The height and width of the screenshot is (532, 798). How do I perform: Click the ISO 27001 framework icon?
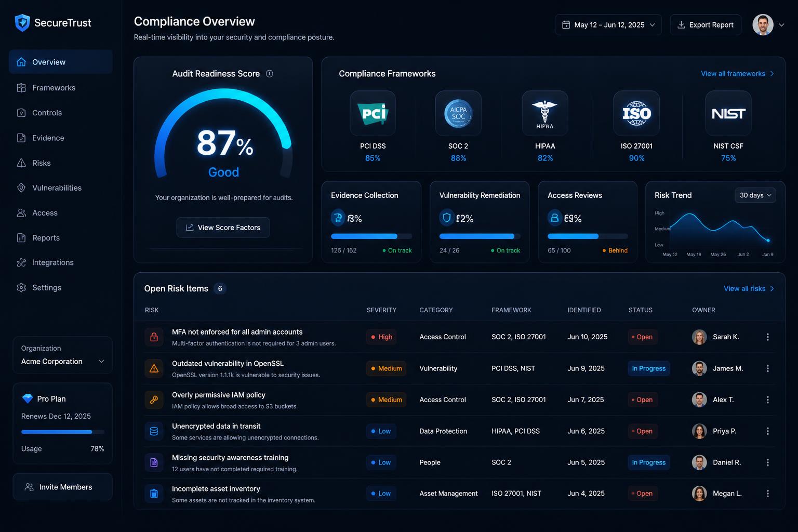point(636,113)
